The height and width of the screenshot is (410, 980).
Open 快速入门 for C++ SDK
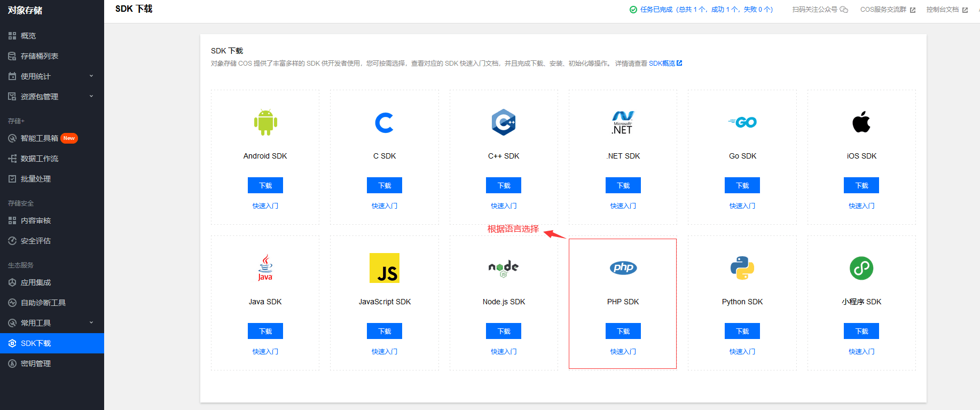tap(504, 206)
